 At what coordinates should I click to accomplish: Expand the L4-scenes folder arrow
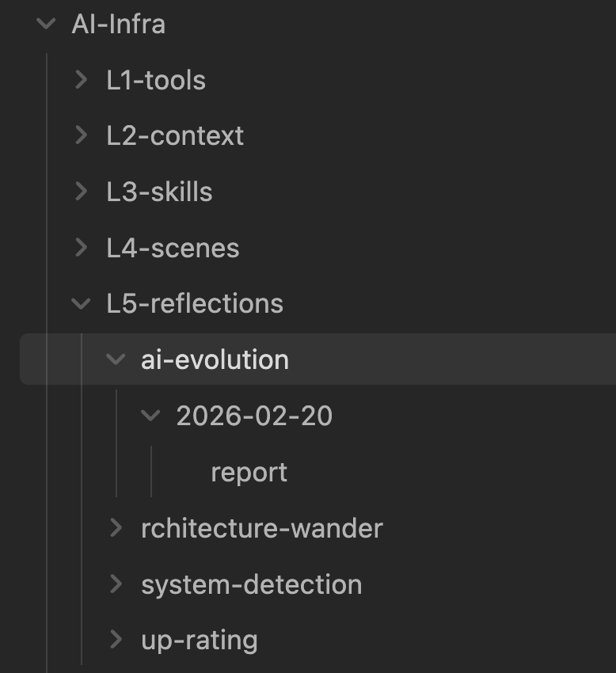click(81, 248)
